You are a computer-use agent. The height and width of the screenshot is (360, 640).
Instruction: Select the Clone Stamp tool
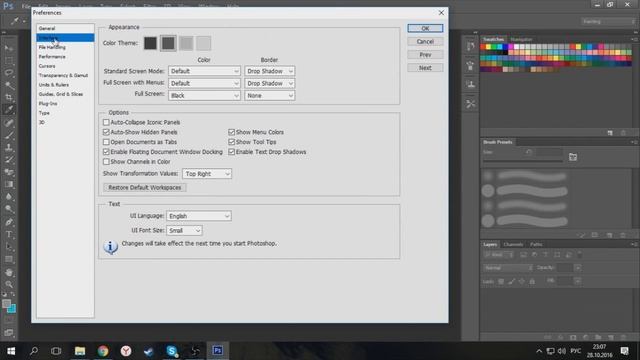click(9, 147)
